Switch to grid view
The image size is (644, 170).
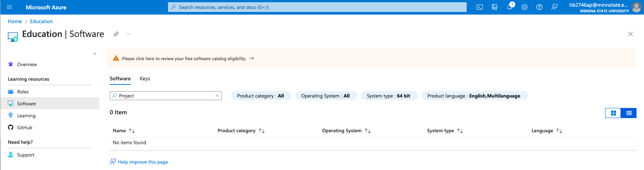(613, 113)
